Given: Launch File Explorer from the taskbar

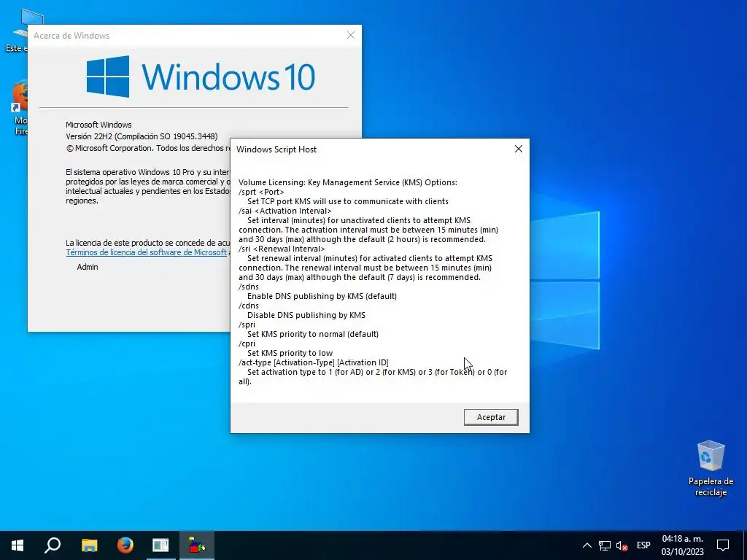Looking at the screenshot, I should click(x=89, y=545).
